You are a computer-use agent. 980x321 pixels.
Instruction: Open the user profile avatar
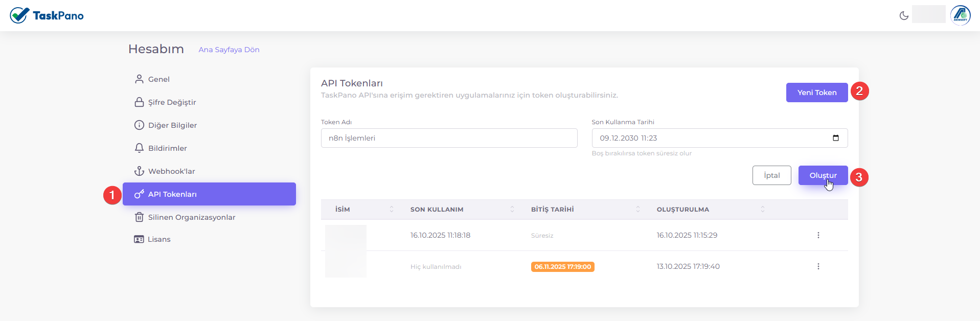point(960,15)
